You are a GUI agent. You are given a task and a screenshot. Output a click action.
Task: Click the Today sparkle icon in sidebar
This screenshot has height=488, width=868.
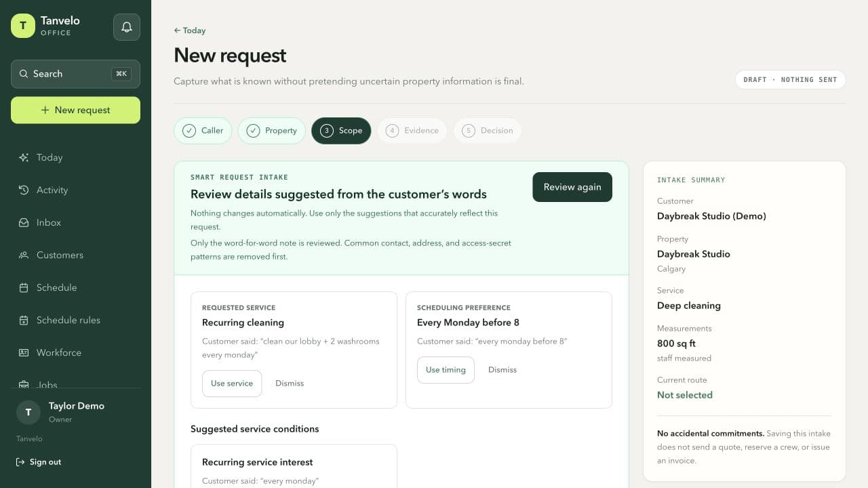click(24, 157)
